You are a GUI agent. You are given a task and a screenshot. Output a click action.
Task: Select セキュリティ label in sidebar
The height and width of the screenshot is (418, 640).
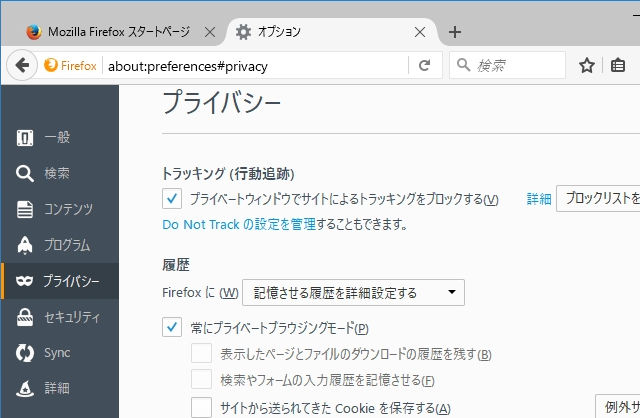pyautogui.click(x=72, y=317)
